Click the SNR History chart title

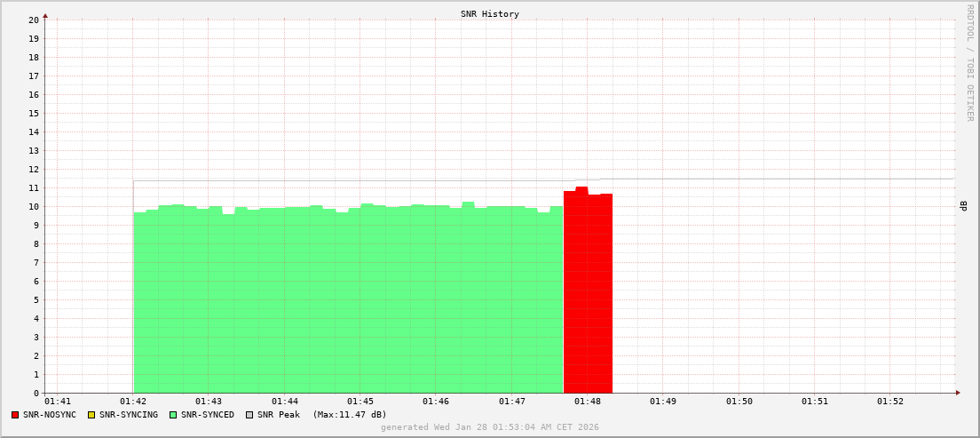tap(490, 14)
